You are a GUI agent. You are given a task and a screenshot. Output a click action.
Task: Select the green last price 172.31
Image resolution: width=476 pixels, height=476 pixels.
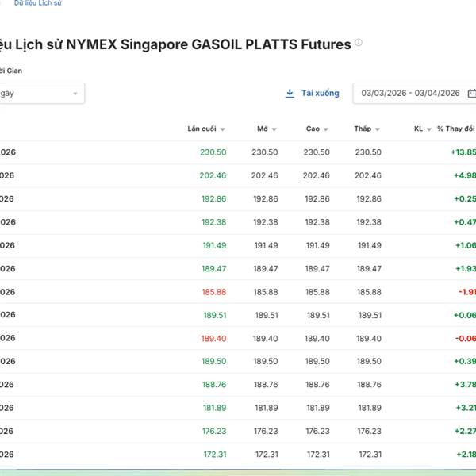[215, 455]
